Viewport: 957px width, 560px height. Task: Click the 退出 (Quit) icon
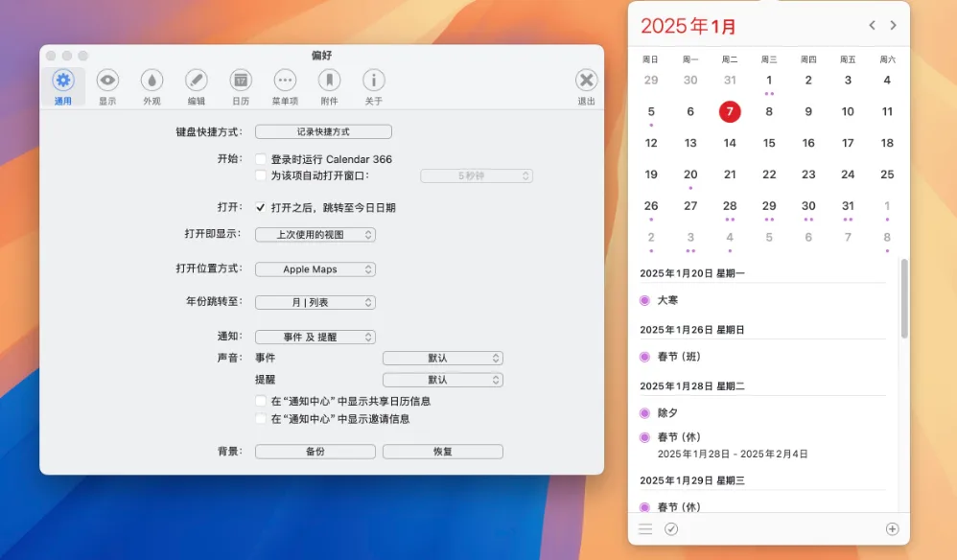click(586, 86)
